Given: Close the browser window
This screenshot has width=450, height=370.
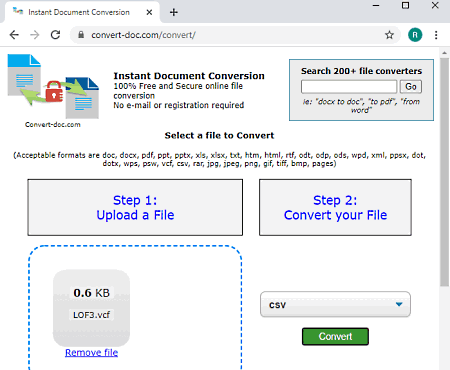Looking at the screenshot, I should [x=435, y=6].
